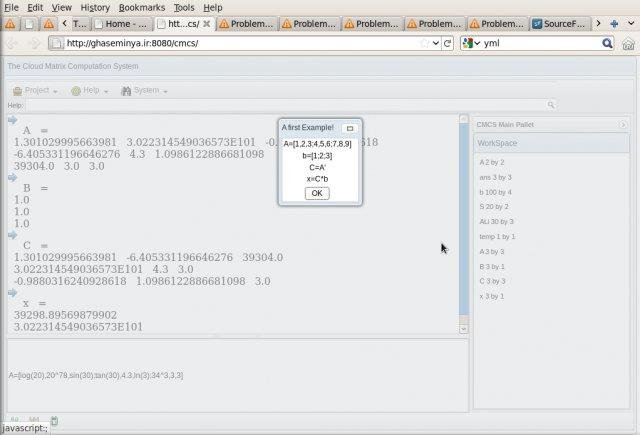This screenshot has height=435, width=640.
Task: Go to browser Home page icon
Action: pos(629,44)
